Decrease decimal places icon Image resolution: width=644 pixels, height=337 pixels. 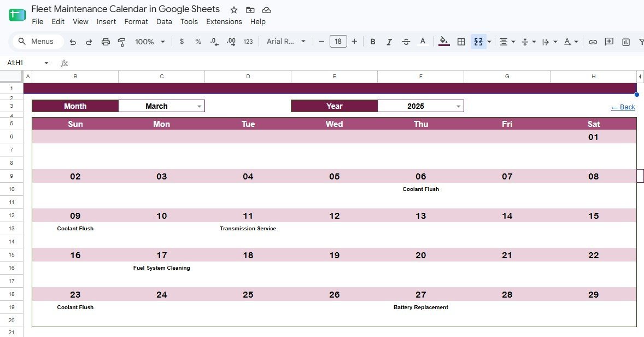(x=214, y=42)
